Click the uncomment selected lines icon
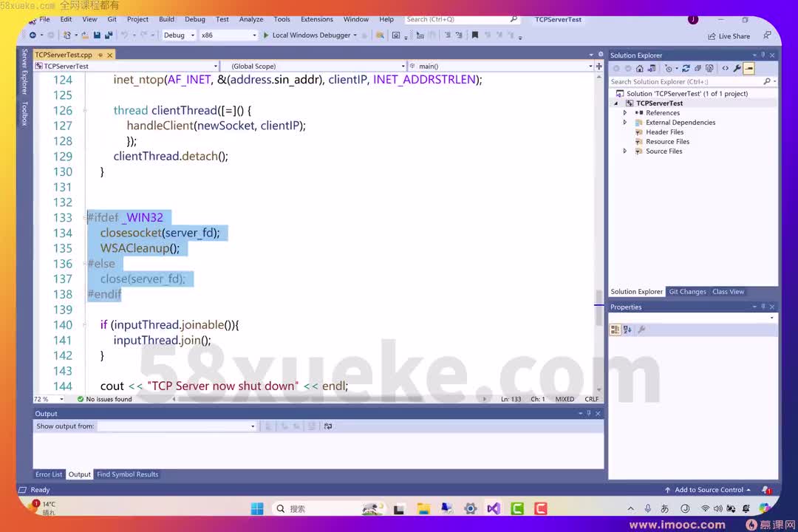Viewport: 798px width, 532px height. tap(459, 35)
